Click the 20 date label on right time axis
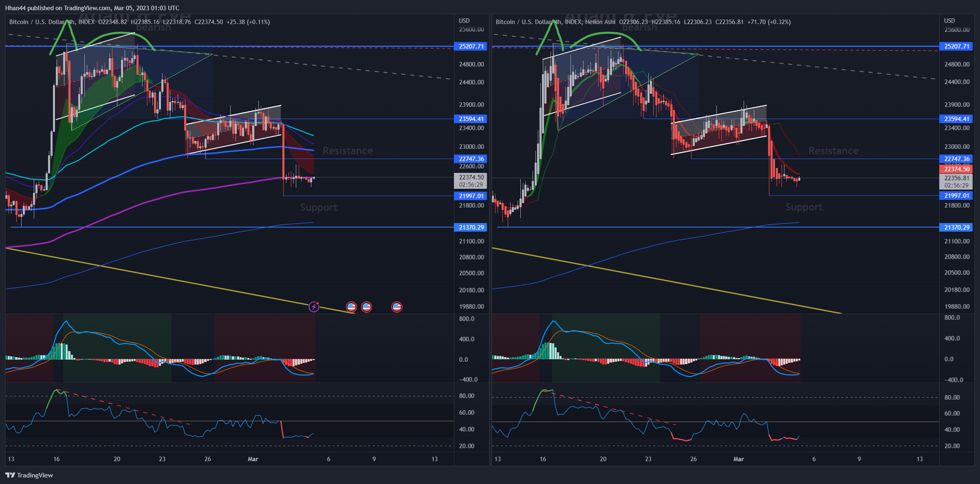The height and width of the screenshot is (484, 980). pos(603,459)
